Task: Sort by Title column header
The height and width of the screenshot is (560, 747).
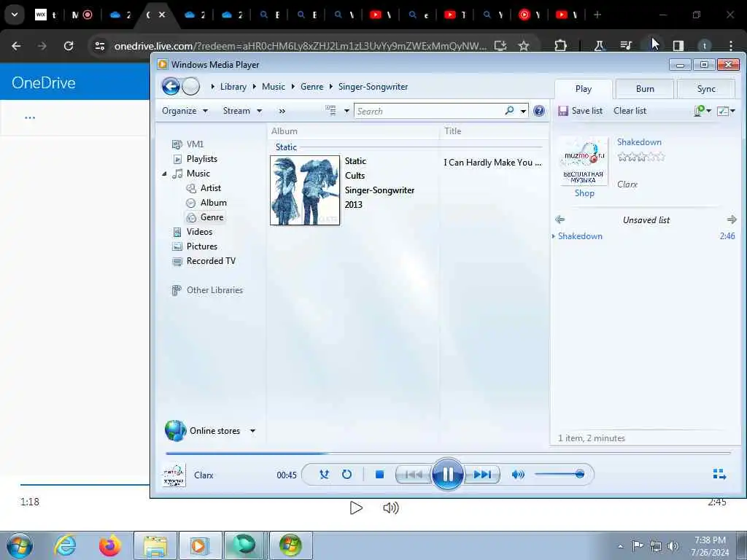Action: 452,131
